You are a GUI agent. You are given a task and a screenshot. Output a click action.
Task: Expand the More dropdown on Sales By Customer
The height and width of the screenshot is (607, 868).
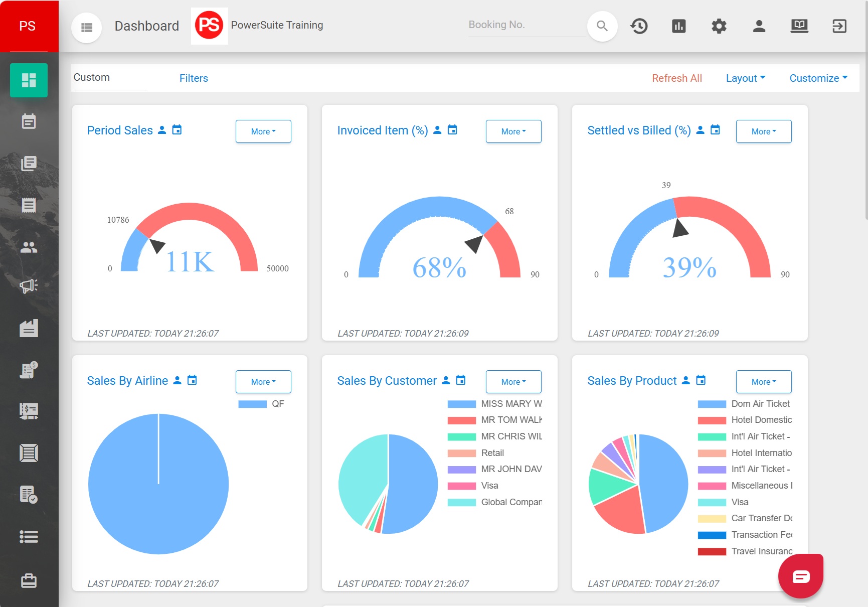[x=513, y=382]
